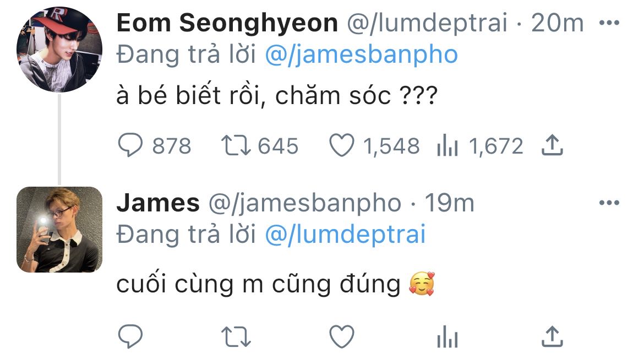Open more options for James's tweet
This screenshot has width=644, height=359.
(x=609, y=204)
